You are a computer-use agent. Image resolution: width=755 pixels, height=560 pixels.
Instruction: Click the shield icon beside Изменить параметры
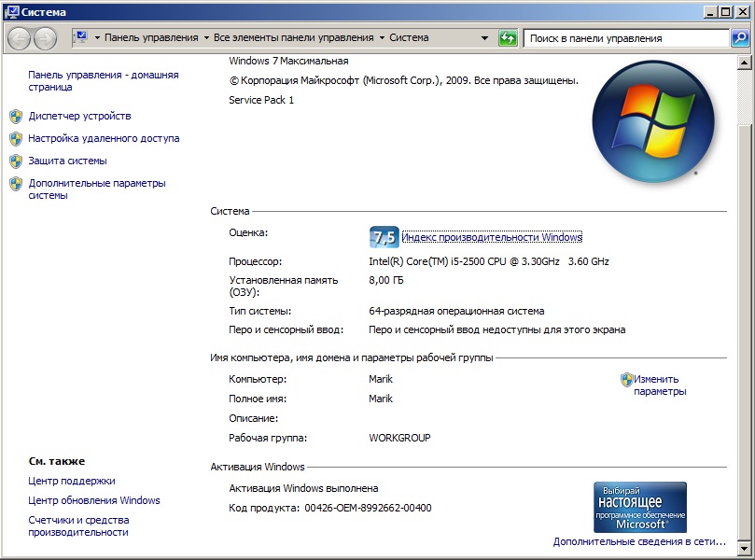626,380
